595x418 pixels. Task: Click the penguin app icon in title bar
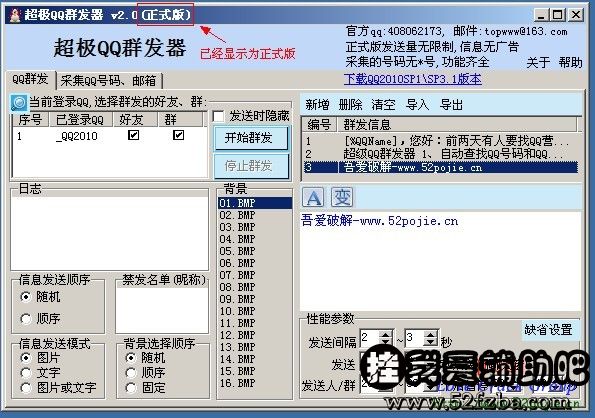point(14,15)
